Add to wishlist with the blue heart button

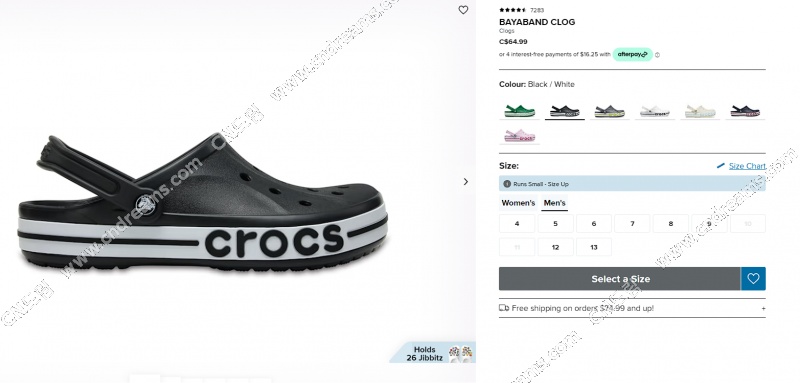pyautogui.click(x=753, y=278)
